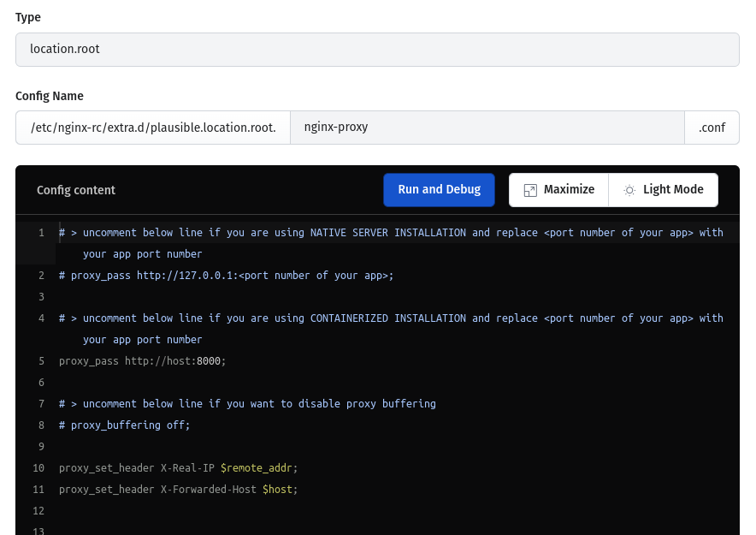
Task: Click the X-Forwarded-Host header line
Action: coord(179,489)
